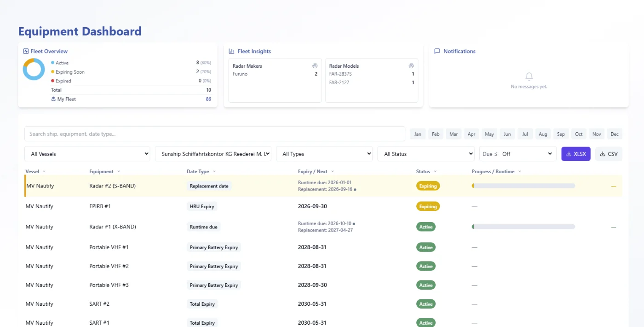The width and height of the screenshot is (644, 327).
Task: Export the table with the CSV button
Action: point(609,154)
